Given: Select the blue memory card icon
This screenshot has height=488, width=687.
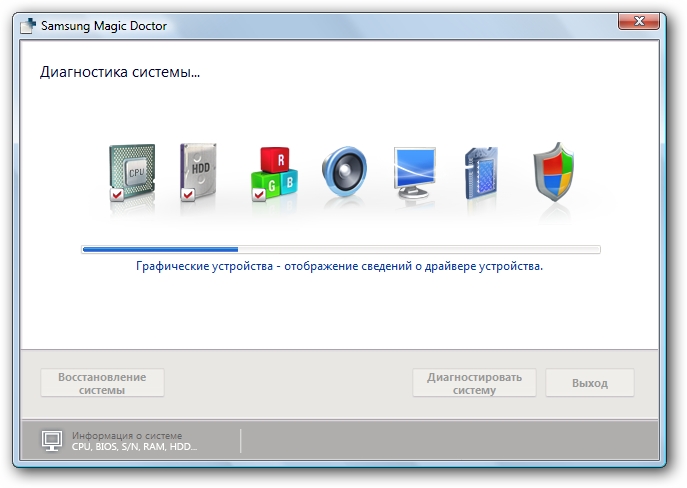Looking at the screenshot, I should tap(481, 173).
